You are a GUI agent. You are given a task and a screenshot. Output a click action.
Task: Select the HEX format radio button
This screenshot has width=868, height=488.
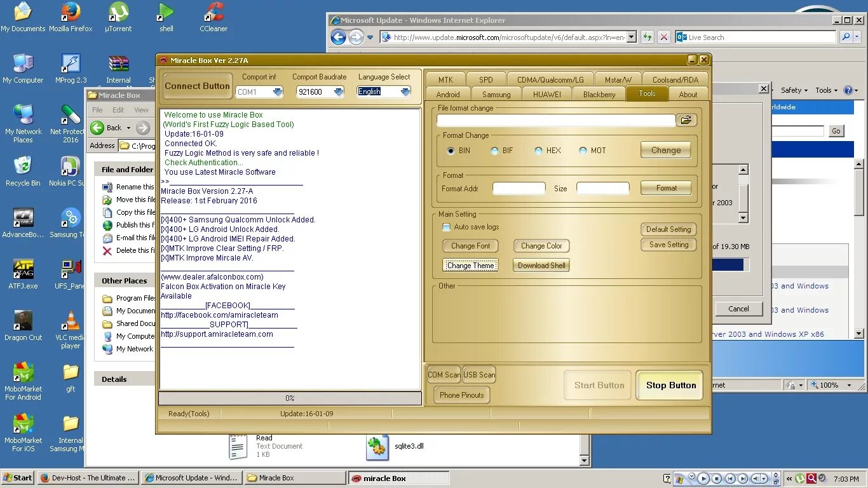tap(539, 151)
